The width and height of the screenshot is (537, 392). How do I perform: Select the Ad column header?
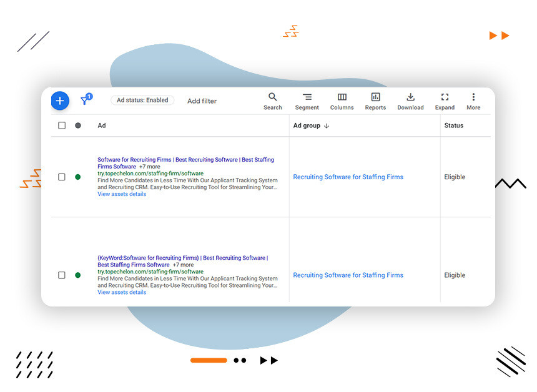click(102, 125)
